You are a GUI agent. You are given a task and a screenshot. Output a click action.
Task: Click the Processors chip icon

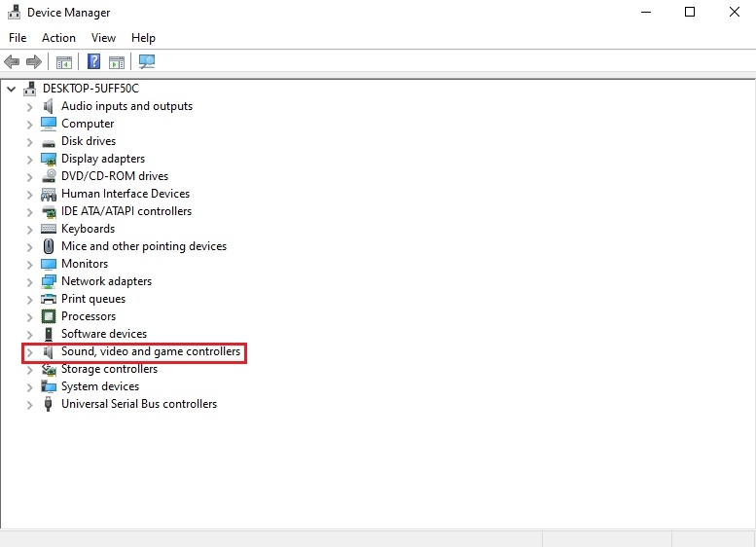pos(49,316)
